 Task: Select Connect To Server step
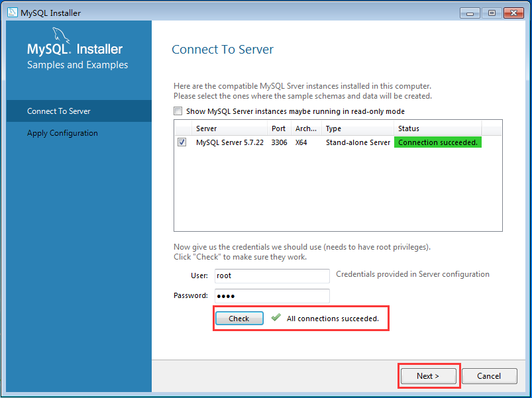tap(79, 111)
